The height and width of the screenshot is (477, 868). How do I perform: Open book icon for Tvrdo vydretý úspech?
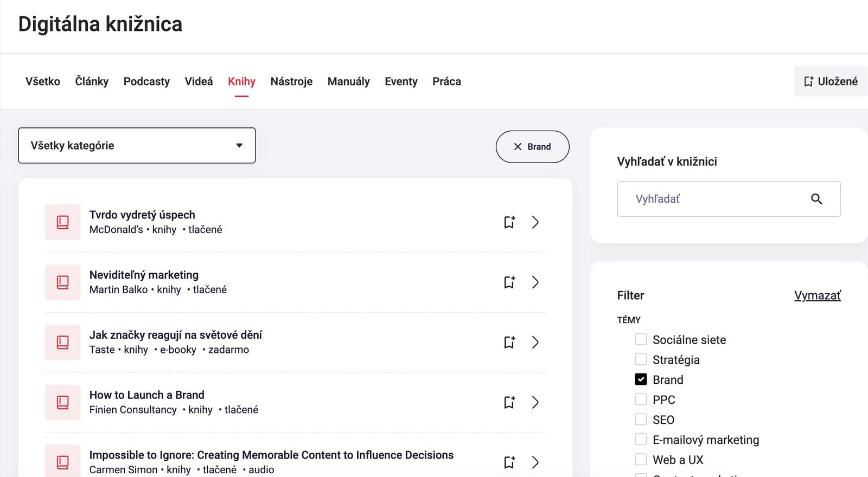pos(63,222)
